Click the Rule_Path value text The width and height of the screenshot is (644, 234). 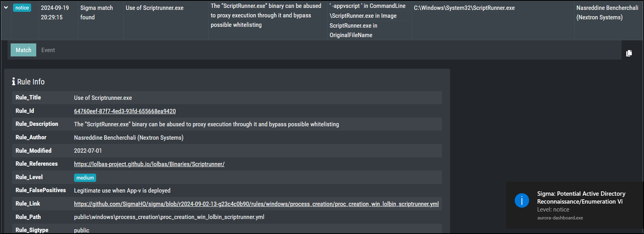tap(169, 217)
